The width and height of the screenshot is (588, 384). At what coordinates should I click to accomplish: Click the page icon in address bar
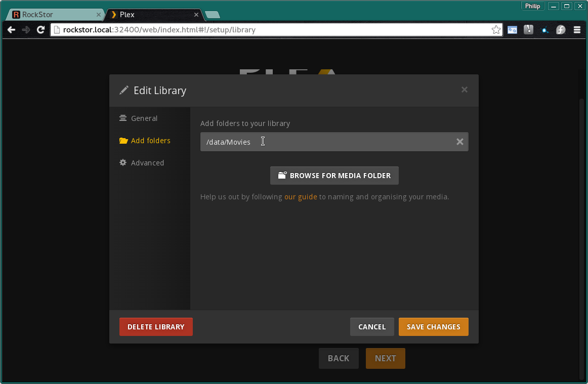pos(57,30)
